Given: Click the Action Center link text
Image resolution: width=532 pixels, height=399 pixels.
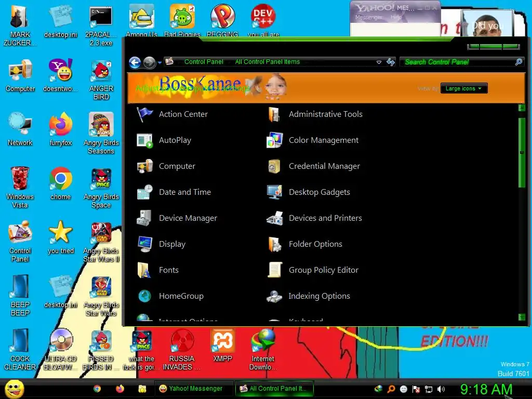Looking at the screenshot, I should pyautogui.click(x=183, y=114).
